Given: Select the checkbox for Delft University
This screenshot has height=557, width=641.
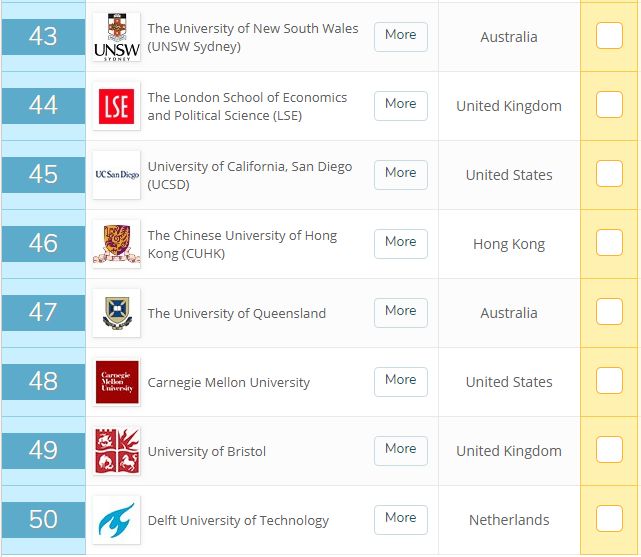Looking at the screenshot, I should [x=609, y=519].
